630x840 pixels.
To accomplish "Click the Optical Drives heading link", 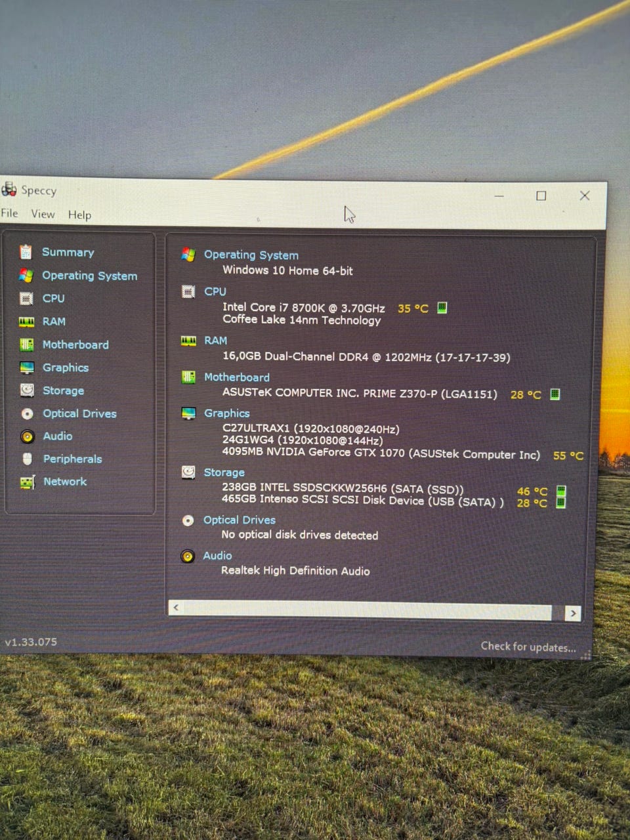I will click(240, 520).
